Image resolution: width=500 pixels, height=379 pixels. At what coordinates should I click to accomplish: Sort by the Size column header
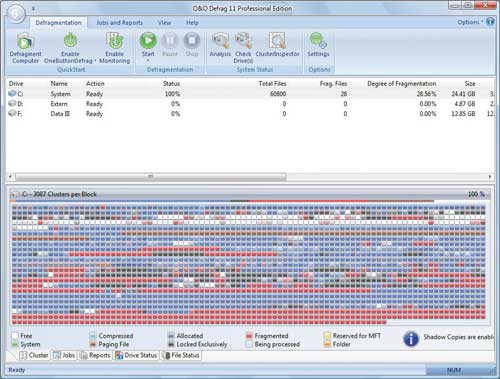[470, 83]
